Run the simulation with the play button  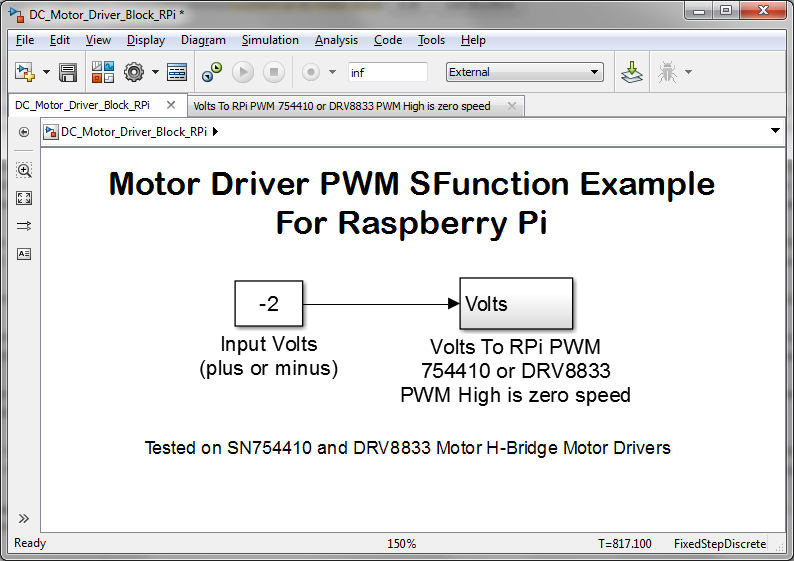coord(243,72)
